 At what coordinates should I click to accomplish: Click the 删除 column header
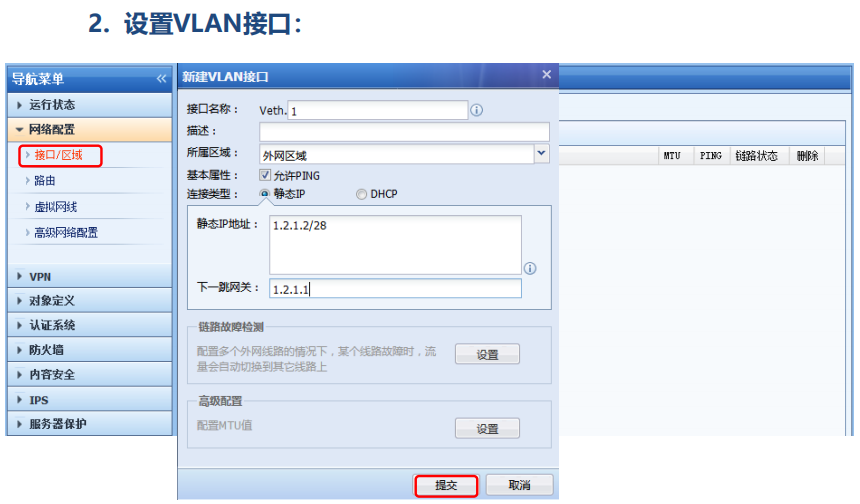[x=807, y=156]
